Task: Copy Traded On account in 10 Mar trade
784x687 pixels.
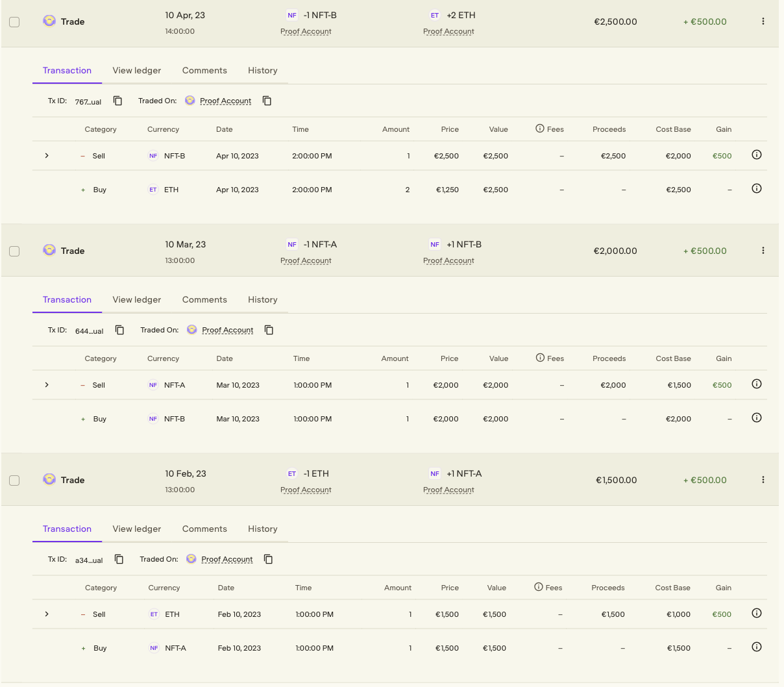Action: tap(269, 330)
